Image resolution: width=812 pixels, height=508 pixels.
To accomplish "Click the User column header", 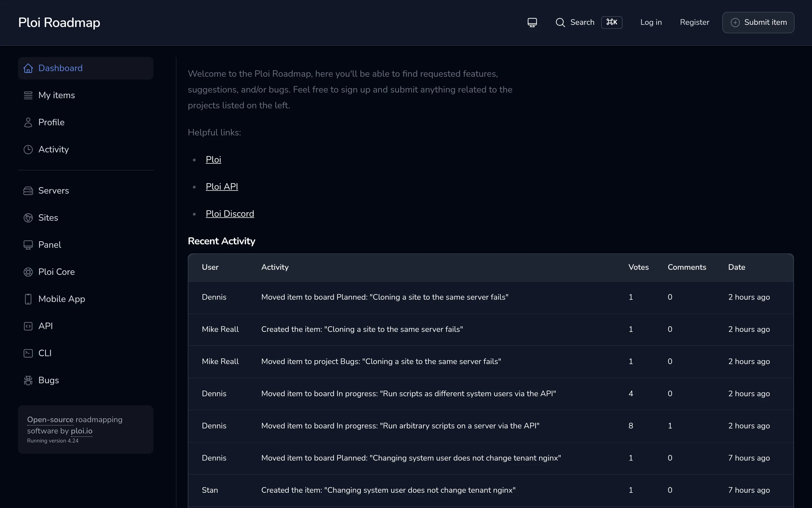I will [x=210, y=268].
